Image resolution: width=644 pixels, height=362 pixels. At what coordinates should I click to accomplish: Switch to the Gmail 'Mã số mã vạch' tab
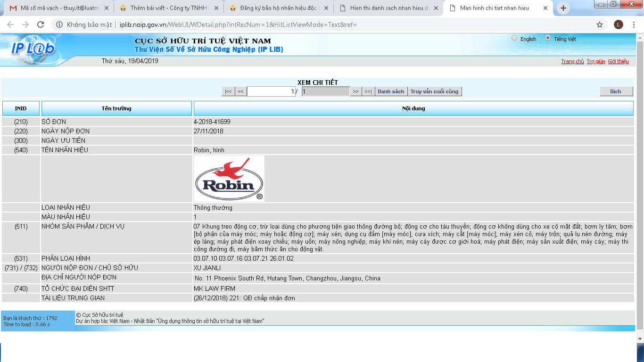[x=59, y=8]
